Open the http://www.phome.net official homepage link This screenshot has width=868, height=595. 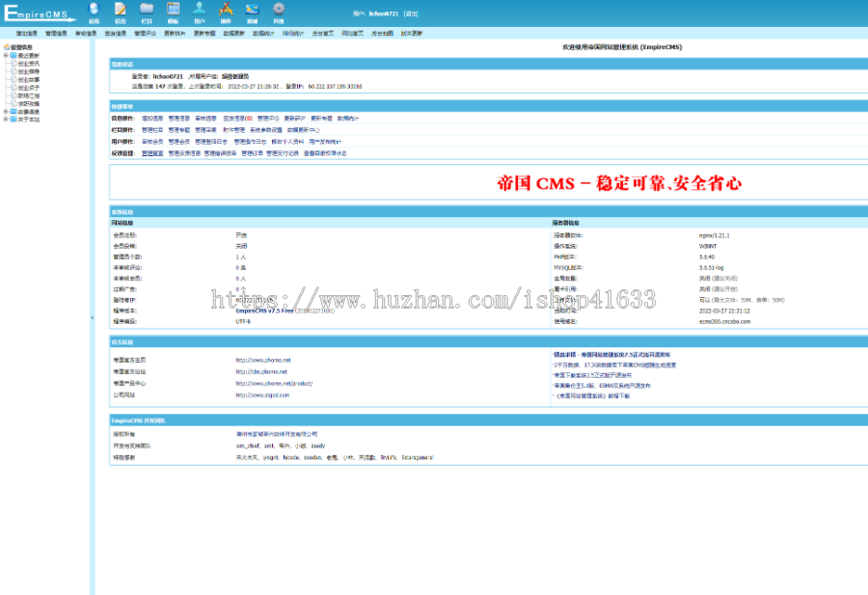263,361
